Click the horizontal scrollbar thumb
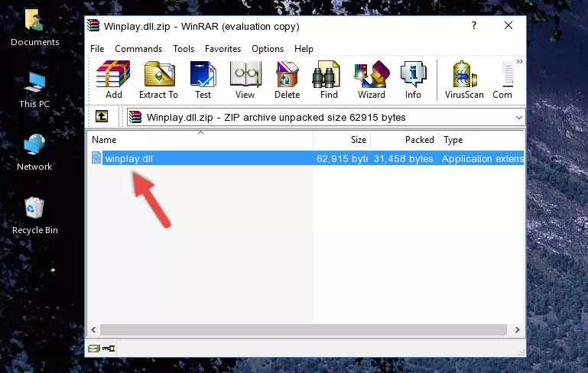The image size is (588, 373). pyautogui.click(x=304, y=330)
